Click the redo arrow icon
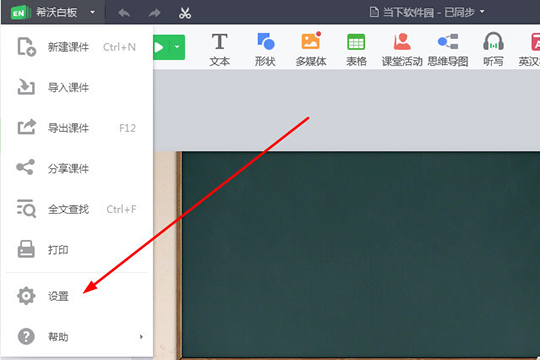 154,13
